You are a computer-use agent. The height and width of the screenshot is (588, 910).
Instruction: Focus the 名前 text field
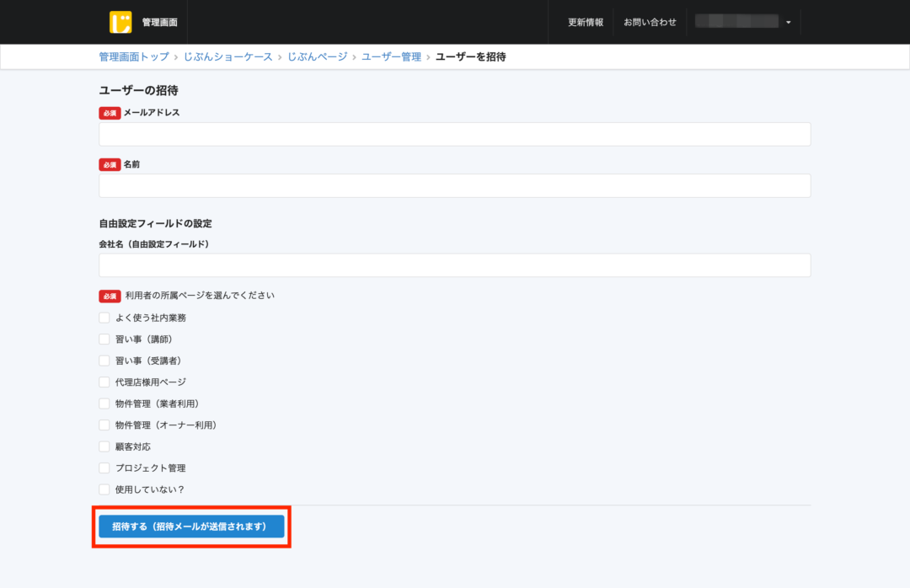point(454,185)
